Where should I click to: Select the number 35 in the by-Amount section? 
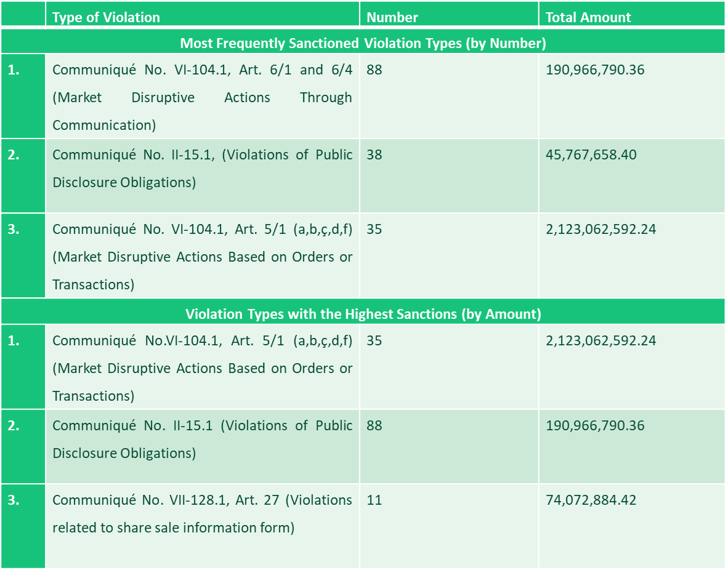(x=374, y=341)
